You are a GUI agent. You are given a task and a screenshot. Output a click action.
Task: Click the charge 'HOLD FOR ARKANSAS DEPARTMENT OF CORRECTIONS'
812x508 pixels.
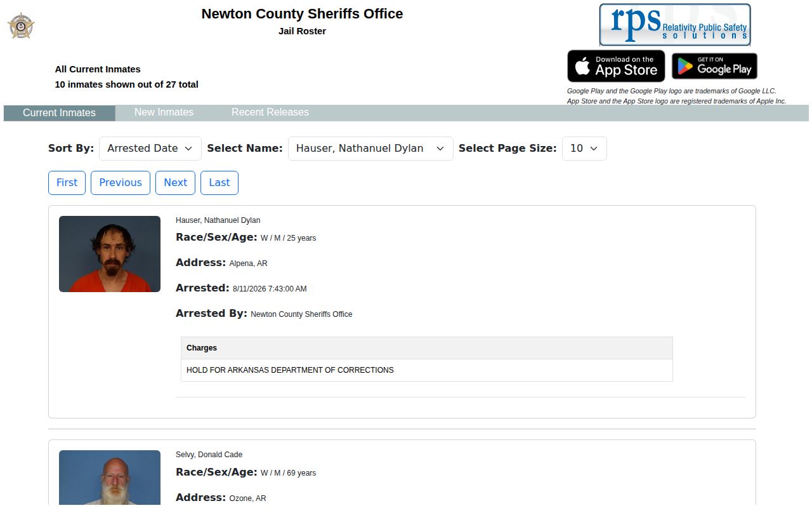pos(290,370)
